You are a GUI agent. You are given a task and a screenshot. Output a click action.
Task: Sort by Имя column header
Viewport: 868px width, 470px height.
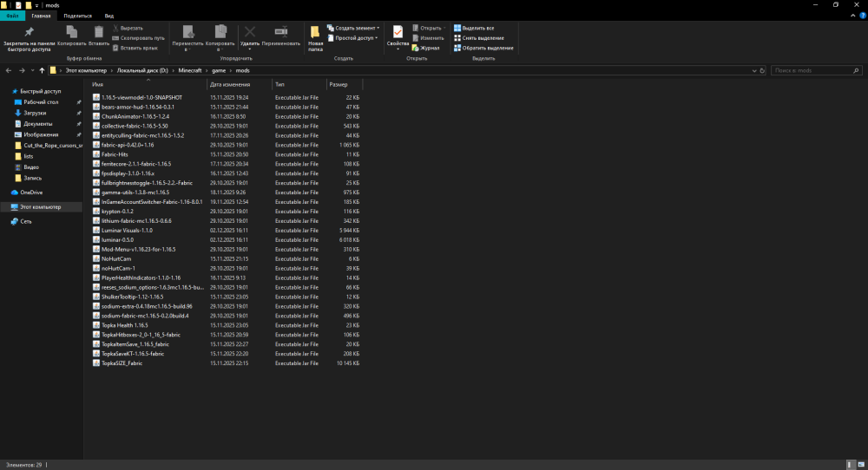pos(148,85)
